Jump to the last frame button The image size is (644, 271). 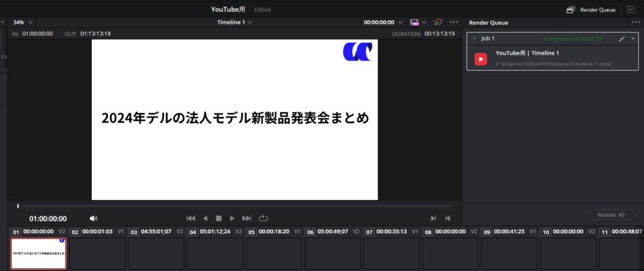[x=247, y=218]
